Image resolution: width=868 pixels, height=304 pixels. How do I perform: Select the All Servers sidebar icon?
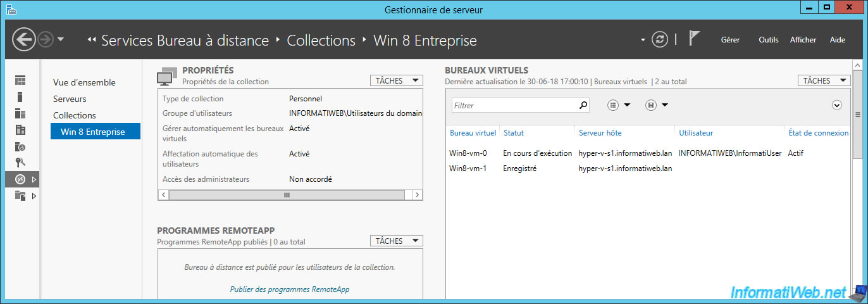(x=20, y=113)
